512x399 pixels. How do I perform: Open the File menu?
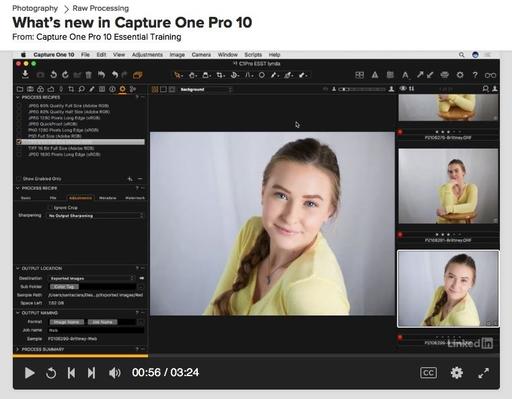click(x=85, y=55)
